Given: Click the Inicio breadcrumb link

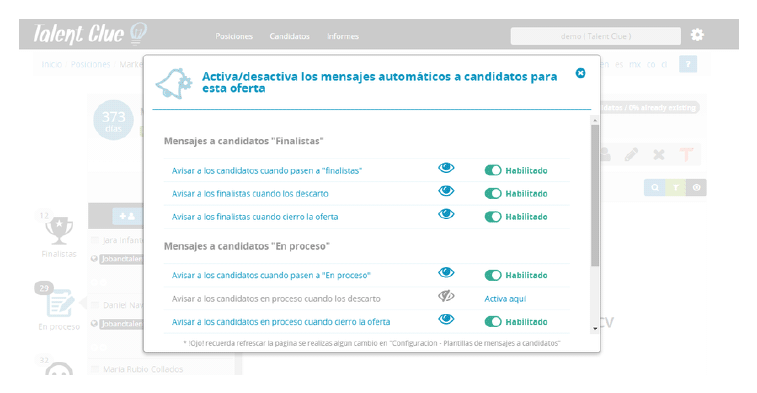Looking at the screenshot, I should pos(52,64).
